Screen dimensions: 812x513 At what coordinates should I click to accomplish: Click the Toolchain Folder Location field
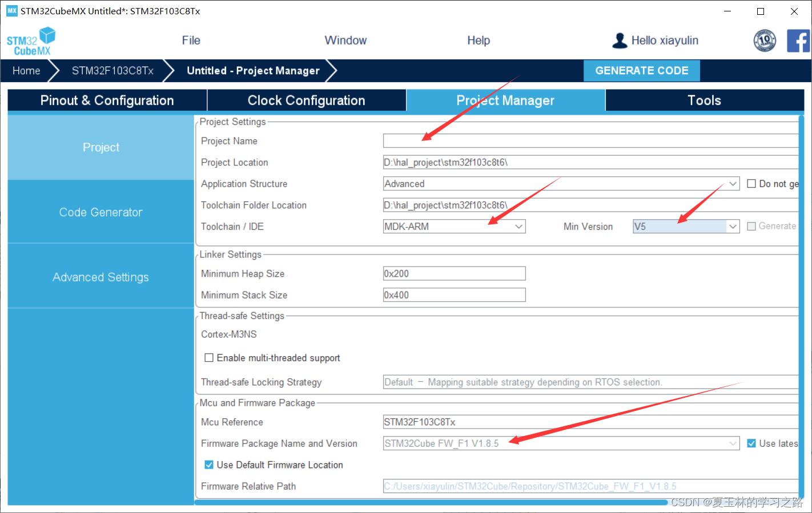pyautogui.click(x=590, y=205)
